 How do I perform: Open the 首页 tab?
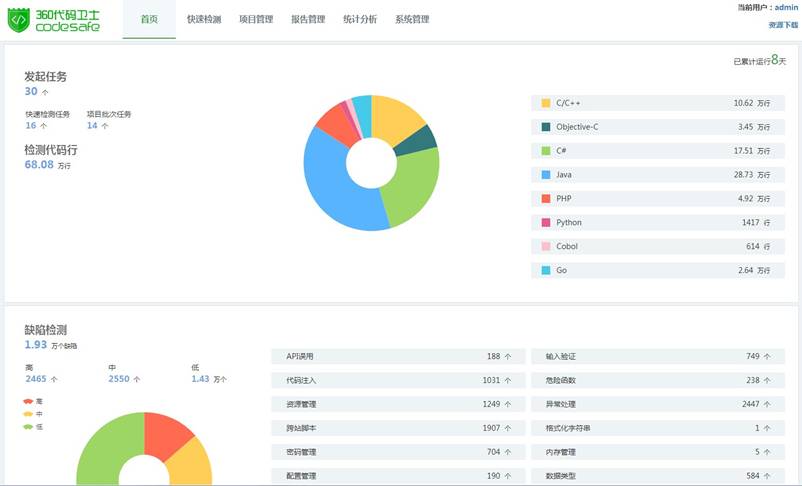pyautogui.click(x=149, y=19)
